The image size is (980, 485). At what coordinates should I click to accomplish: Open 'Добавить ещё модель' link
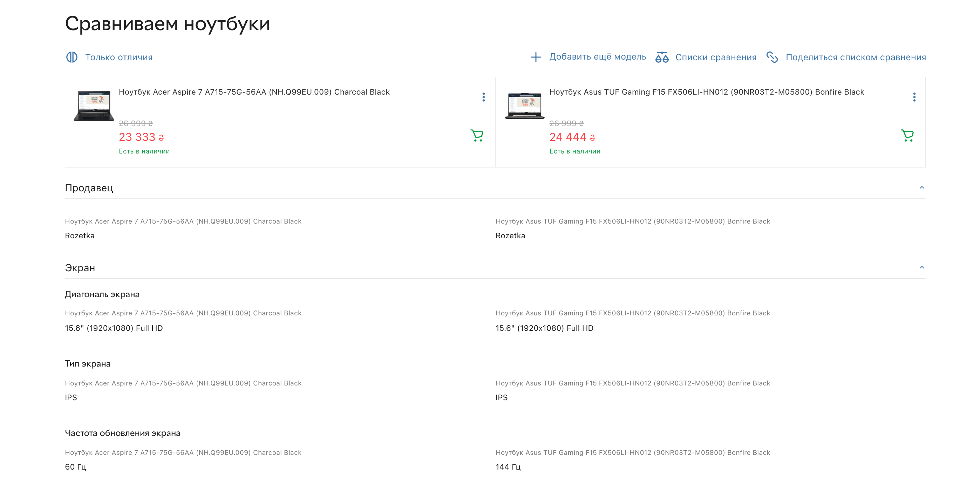[x=597, y=57]
